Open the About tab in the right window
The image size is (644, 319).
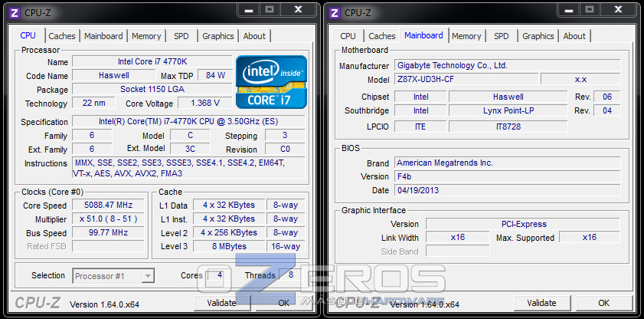574,36
